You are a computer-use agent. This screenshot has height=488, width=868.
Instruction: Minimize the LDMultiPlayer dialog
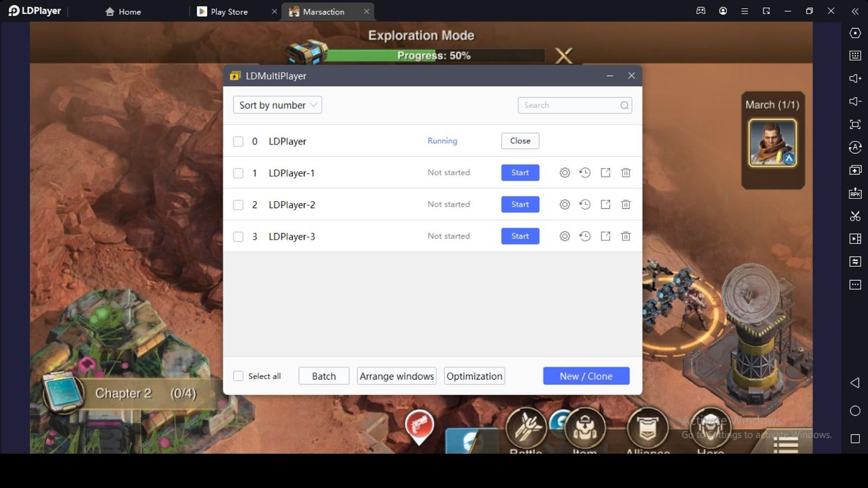pyautogui.click(x=610, y=76)
